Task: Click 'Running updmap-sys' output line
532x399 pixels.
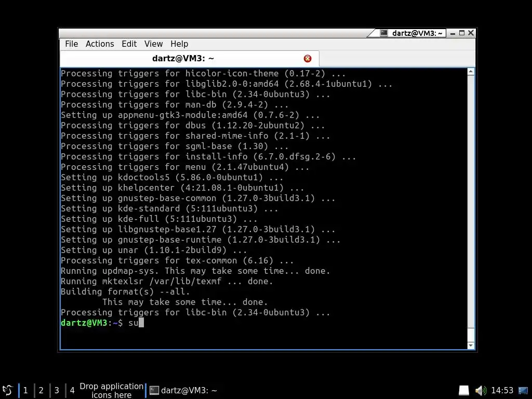Action: tap(195, 271)
